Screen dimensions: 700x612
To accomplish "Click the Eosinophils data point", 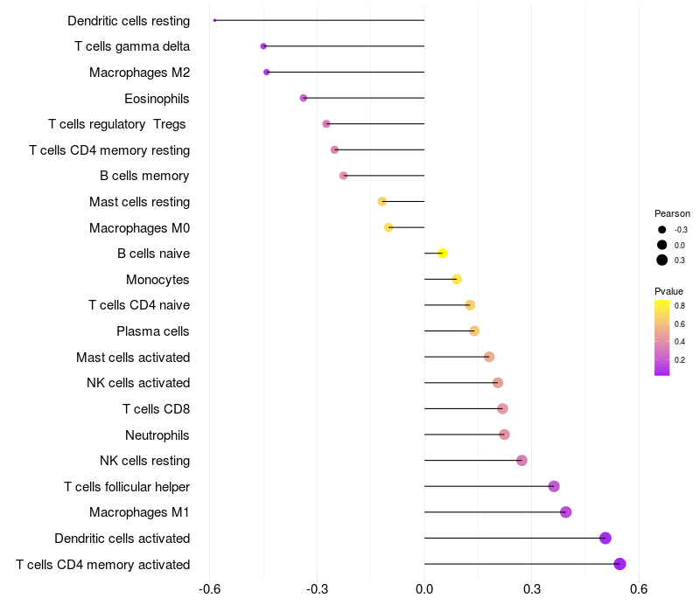I will tap(304, 98).
